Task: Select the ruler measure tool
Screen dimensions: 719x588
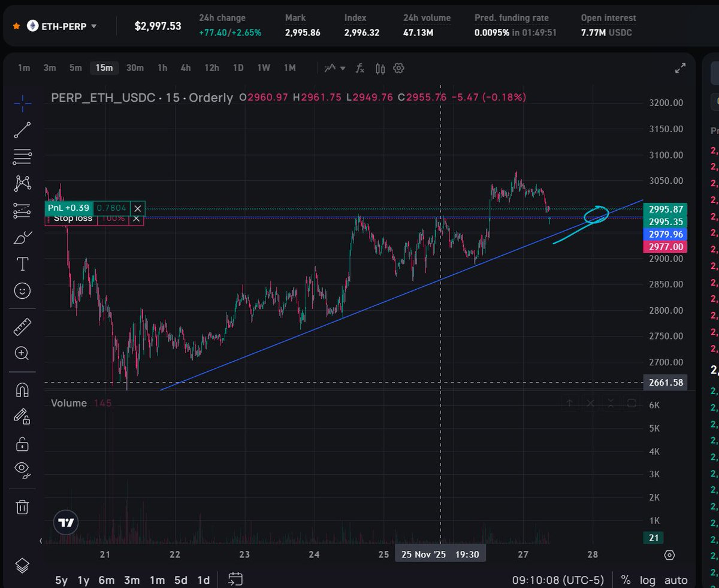Action: click(22, 327)
